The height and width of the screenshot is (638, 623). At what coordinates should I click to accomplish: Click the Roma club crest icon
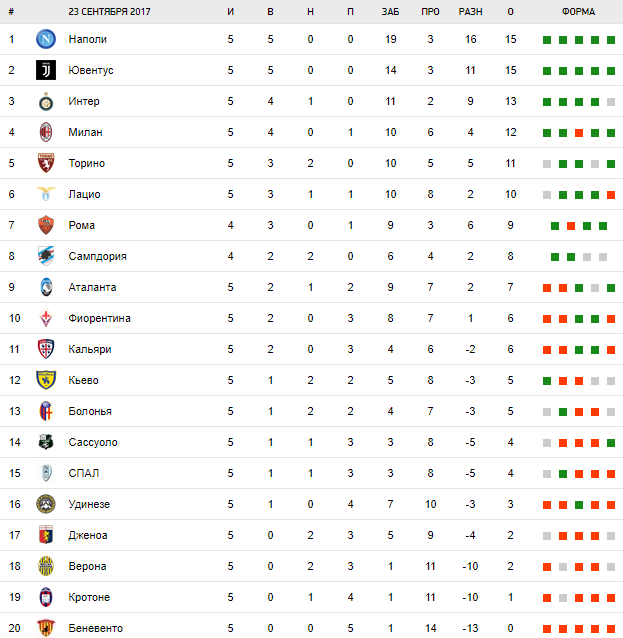coord(45,225)
